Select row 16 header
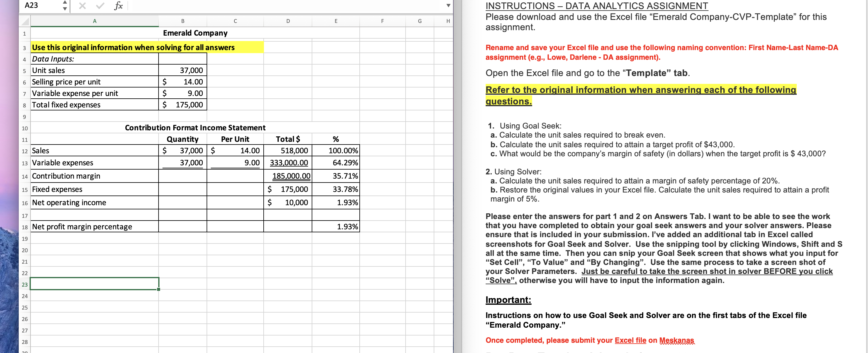This screenshot has height=353, width=868. (x=24, y=203)
